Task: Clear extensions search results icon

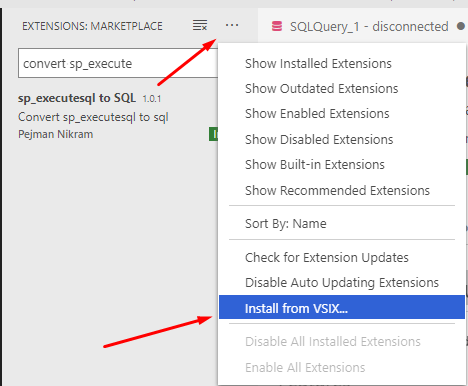Action: [200, 25]
